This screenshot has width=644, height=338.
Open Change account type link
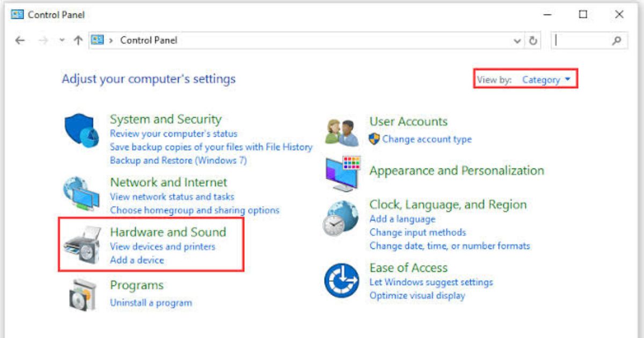point(427,139)
